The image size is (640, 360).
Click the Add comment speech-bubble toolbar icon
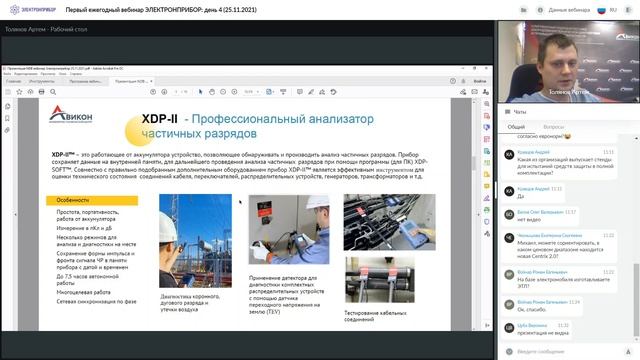pos(300,92)
